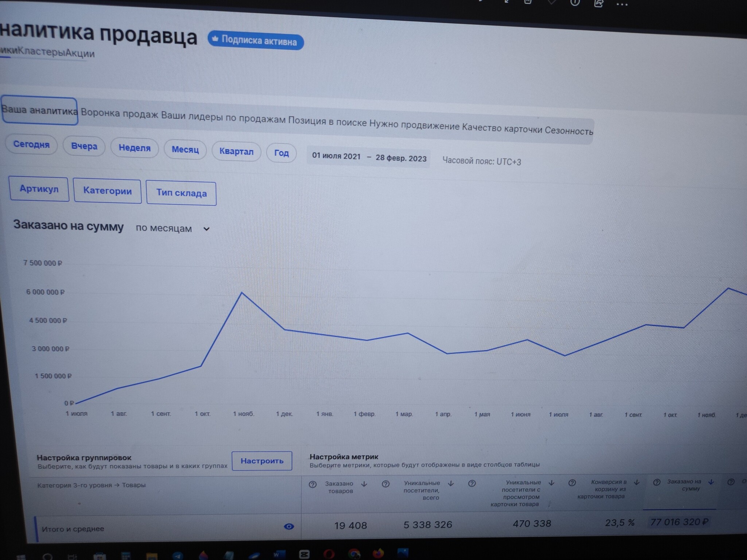Open three-dots more menu at top

(x=622, y=4)
